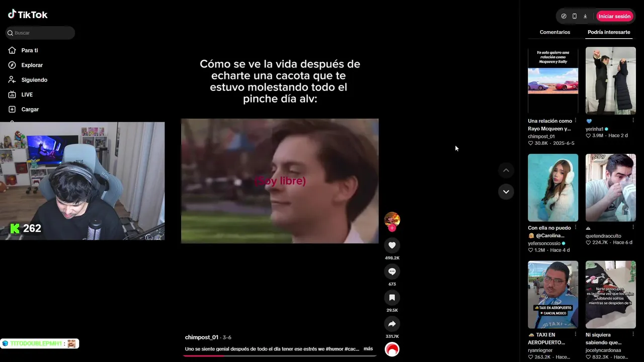Go to the previous video arrow

coord(506,170)
